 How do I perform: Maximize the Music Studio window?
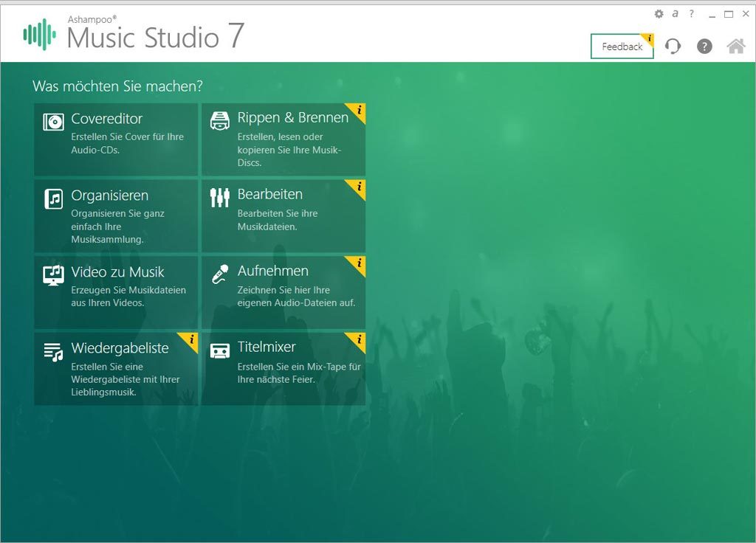[x=729, y=14]
